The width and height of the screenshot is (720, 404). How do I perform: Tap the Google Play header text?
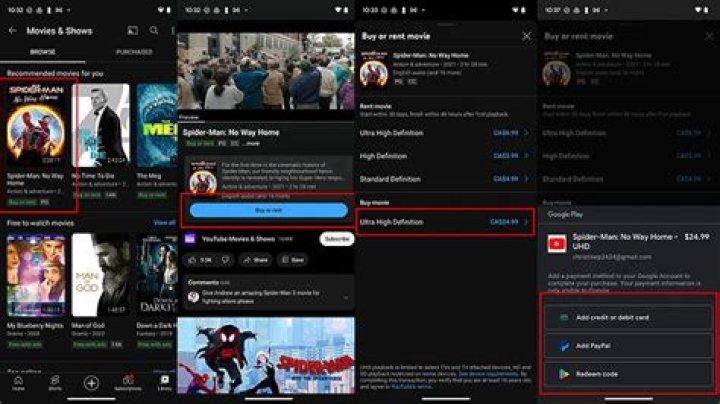click(565, 214)
